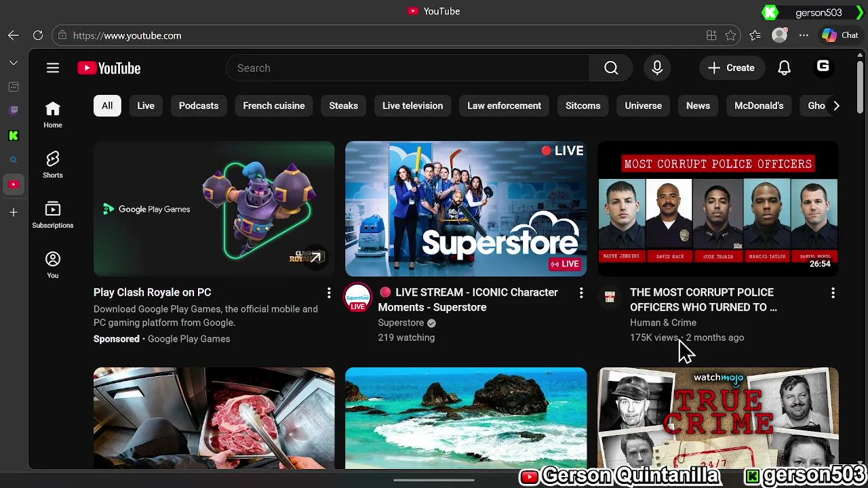
Task: Open the green Kick icon in sidebar
Action: [14, 136]
